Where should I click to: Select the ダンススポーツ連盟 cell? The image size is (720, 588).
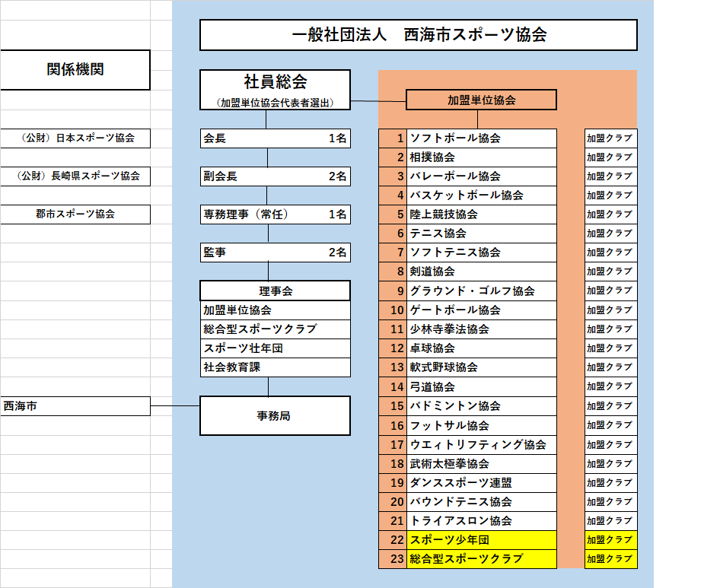(482, 483)
